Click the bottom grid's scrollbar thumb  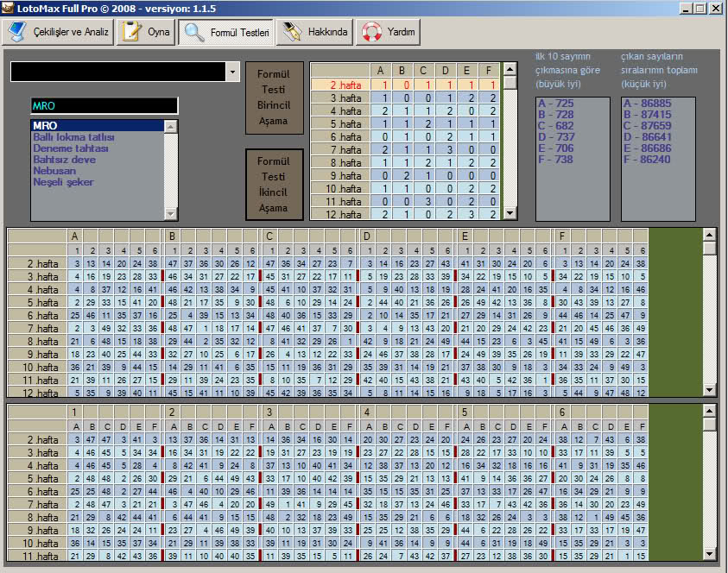pos(709,424)
